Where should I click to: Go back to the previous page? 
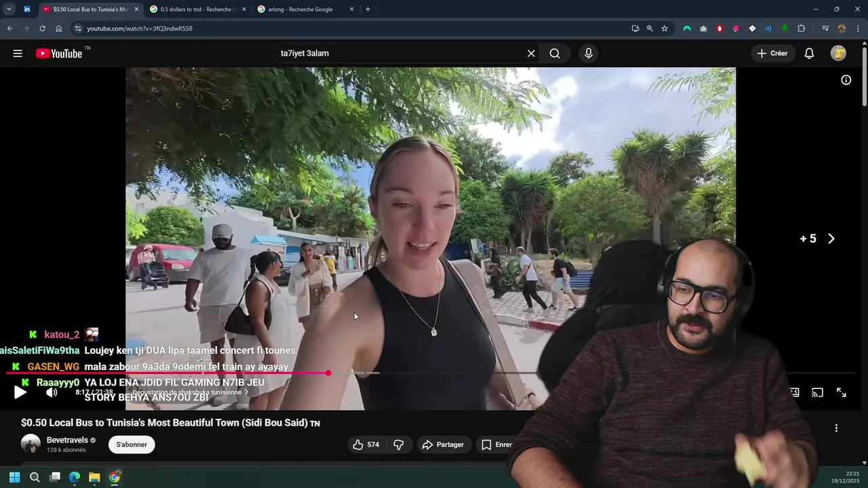point(9,28)
